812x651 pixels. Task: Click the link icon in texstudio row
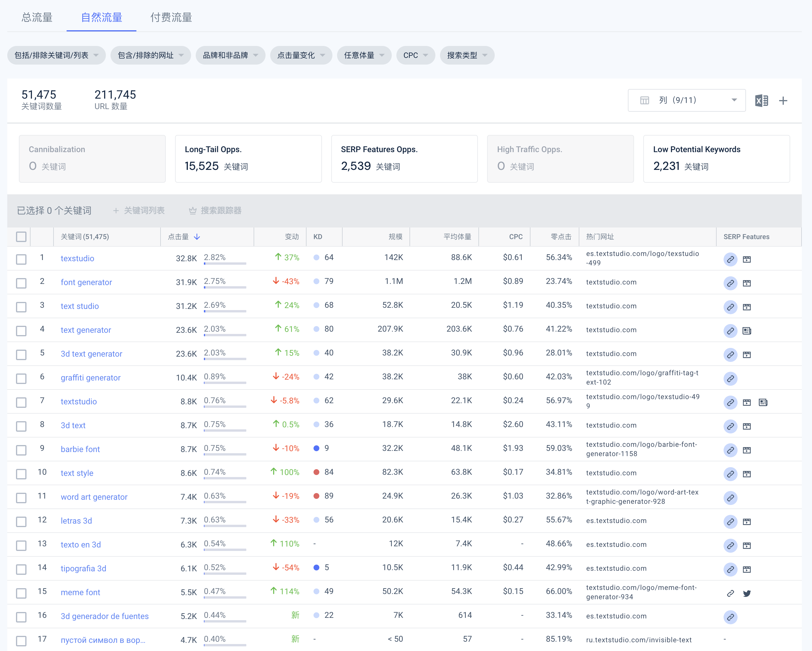pos(730,259)
